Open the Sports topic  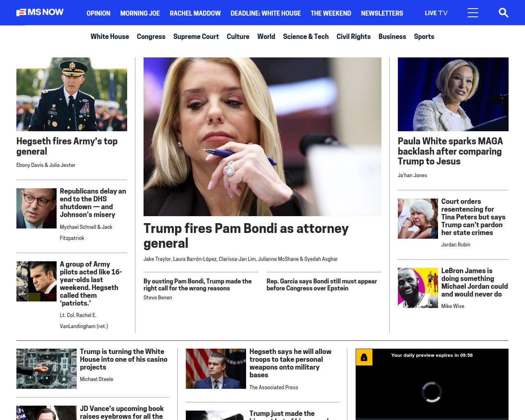[424, 37]
